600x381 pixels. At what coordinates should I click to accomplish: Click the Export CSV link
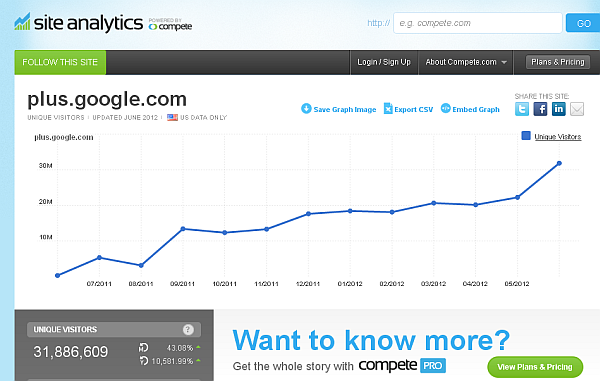pyautogui.click(x=414, y=109)
